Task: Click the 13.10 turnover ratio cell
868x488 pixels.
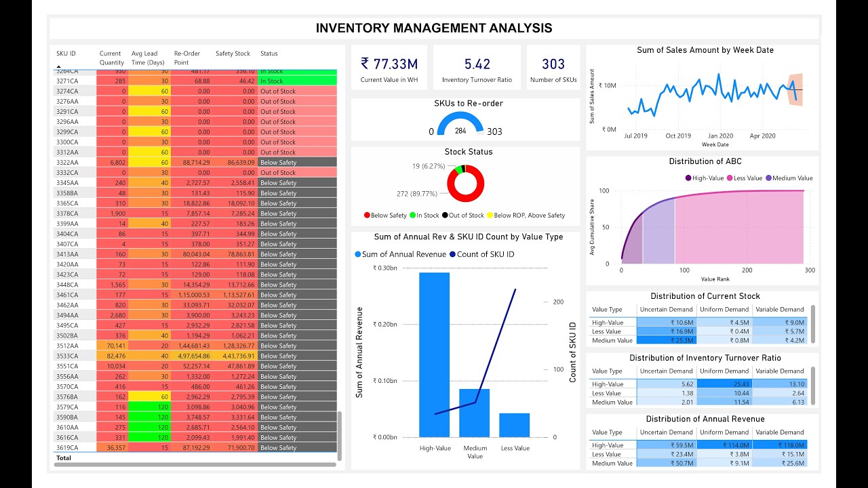Action: 780,384
